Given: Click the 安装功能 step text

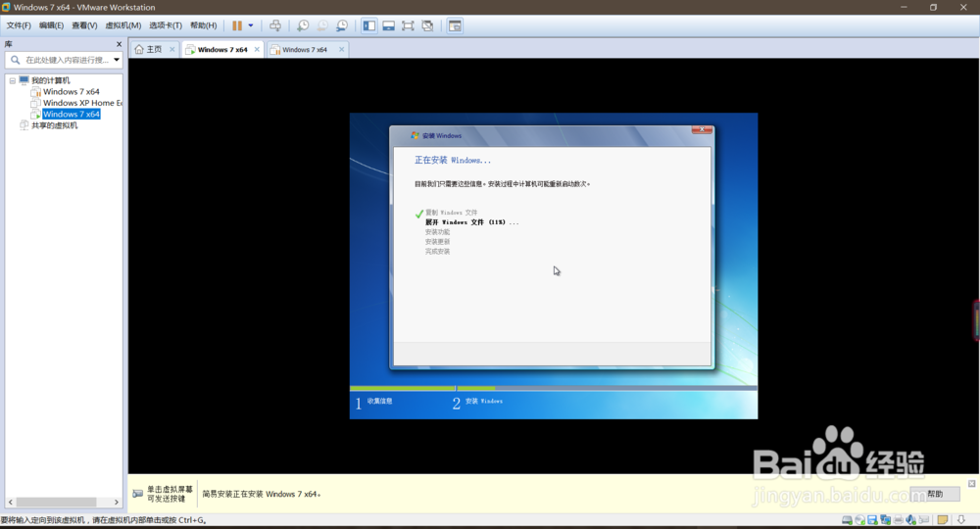Looking at the screenshot, I should pyautogui.click(x=437, y=232).
